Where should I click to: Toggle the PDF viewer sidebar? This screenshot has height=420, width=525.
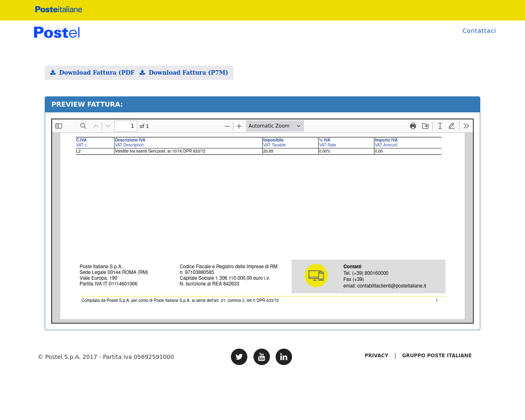tap(59, 126)
